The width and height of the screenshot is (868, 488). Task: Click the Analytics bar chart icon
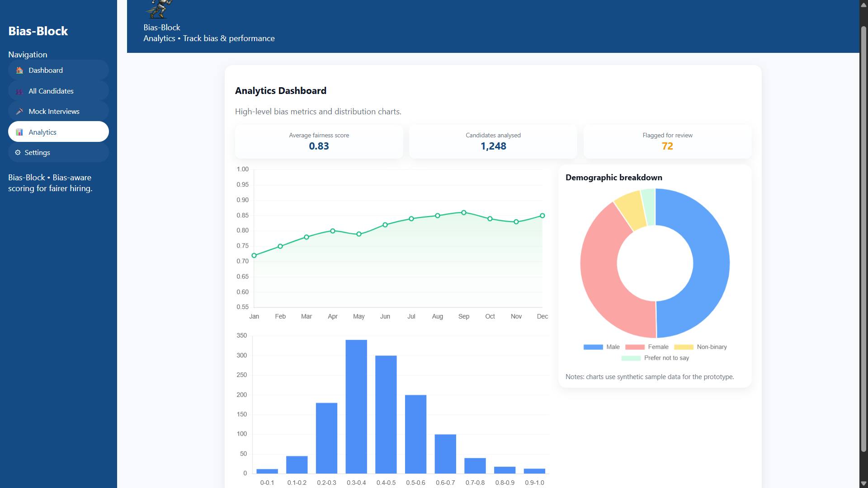19,132
